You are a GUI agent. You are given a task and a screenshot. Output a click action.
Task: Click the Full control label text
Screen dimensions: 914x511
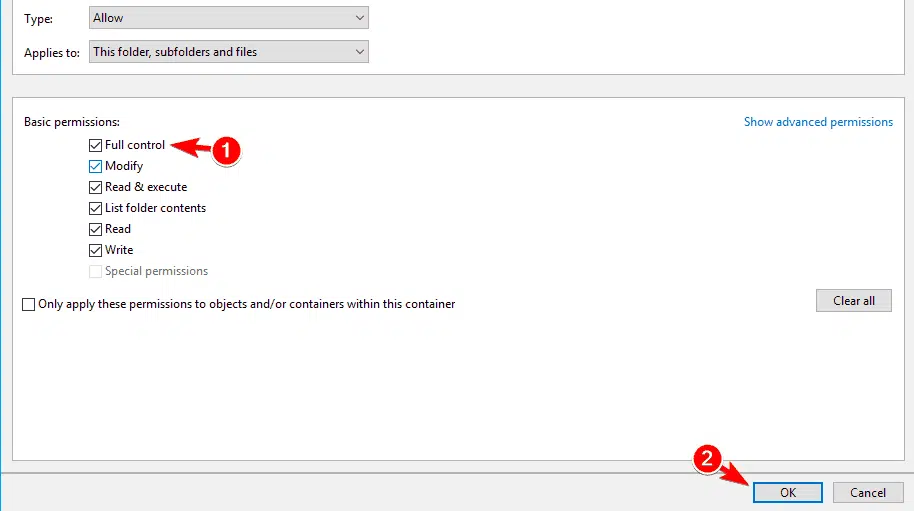click(x=135, y=145)
